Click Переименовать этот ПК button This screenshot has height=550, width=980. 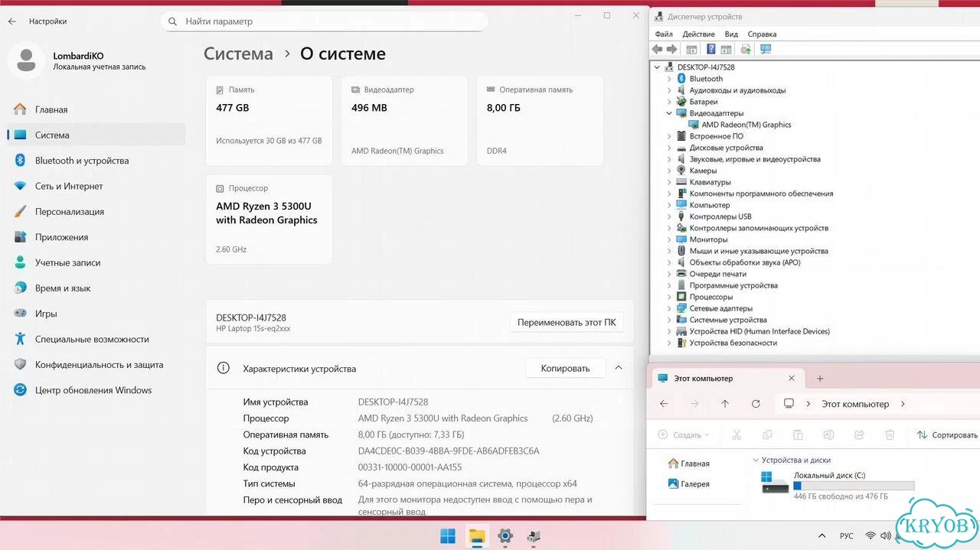tap(567, 323)
